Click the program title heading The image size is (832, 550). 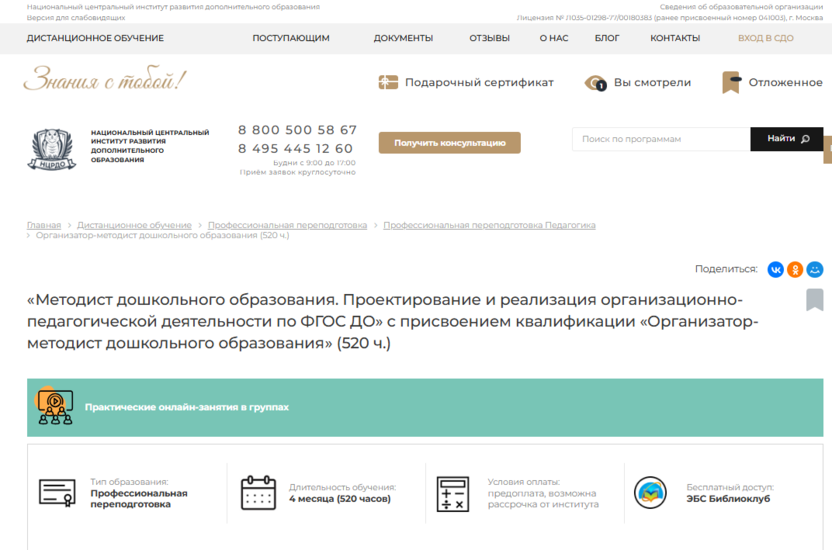click(393, 321)
